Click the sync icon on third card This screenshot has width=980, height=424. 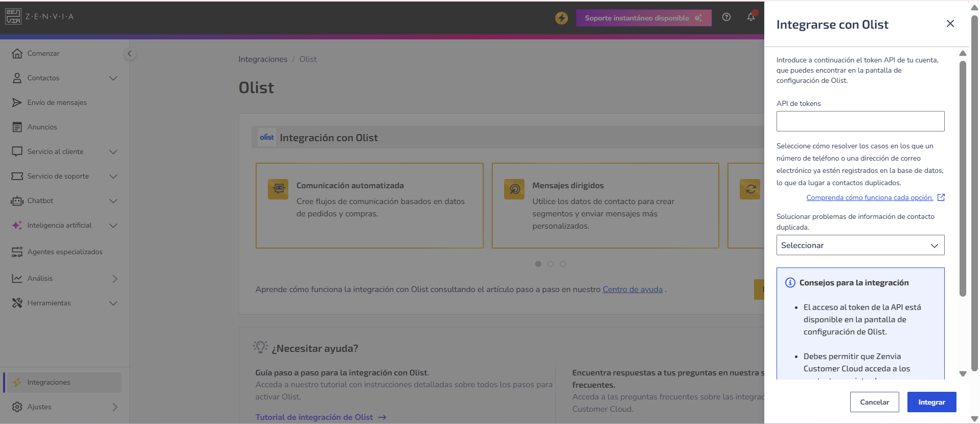click(x=750, y=189)
